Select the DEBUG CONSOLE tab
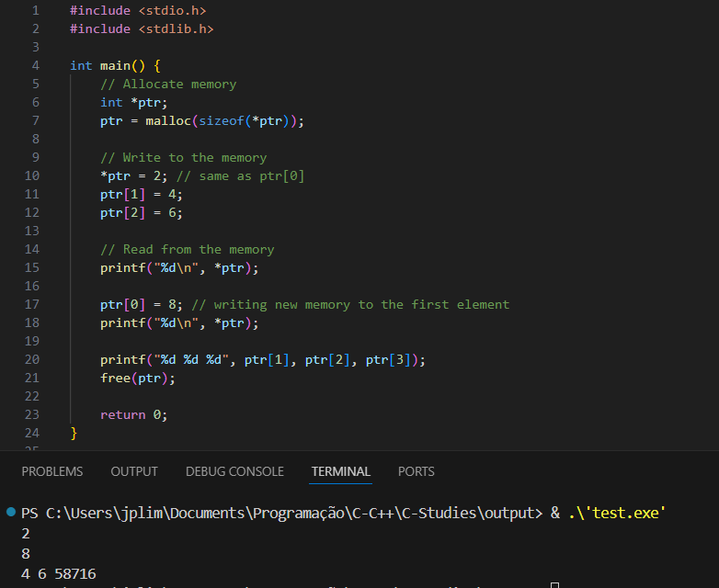The image size is (719, 588). click(x=234, y=471)
